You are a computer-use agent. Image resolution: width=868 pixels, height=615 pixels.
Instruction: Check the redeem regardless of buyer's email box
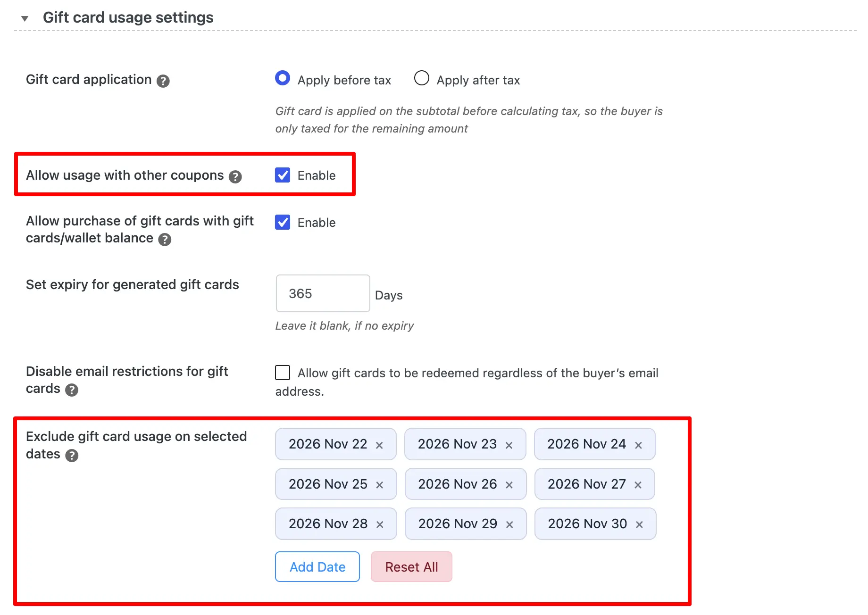tap(283, 373)
